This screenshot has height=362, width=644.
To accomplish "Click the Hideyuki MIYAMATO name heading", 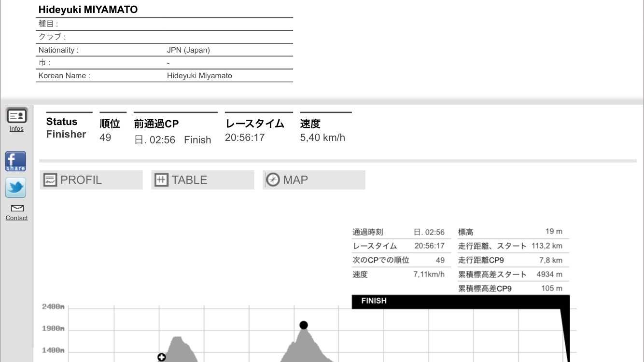I will coord(88,10).
